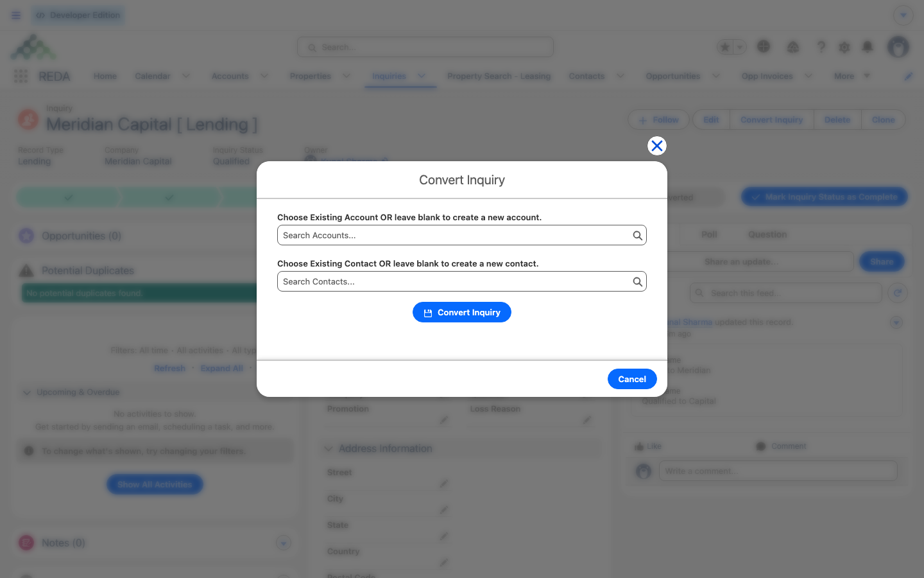This screenshot has width=924, height=578.
Task: Click the magnifier icon in Search Accounts
Action: click(637, 236)
